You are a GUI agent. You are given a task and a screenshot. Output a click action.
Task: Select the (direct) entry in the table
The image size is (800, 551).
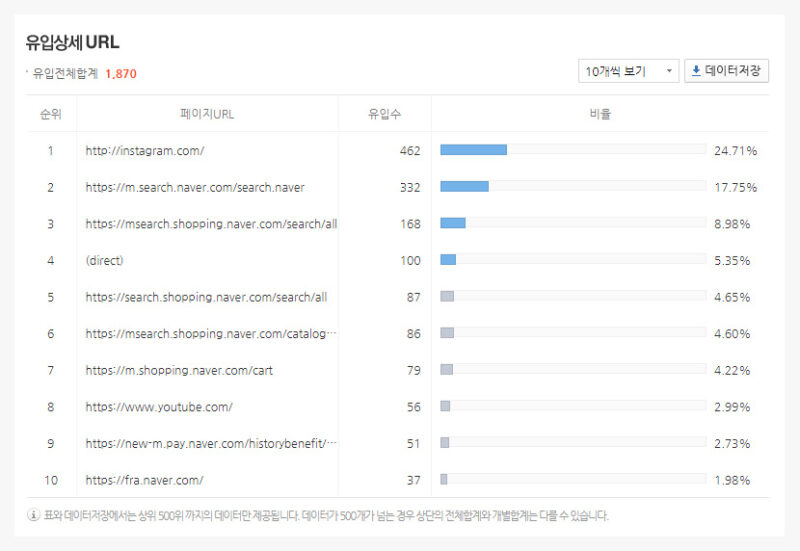[104, 260]
